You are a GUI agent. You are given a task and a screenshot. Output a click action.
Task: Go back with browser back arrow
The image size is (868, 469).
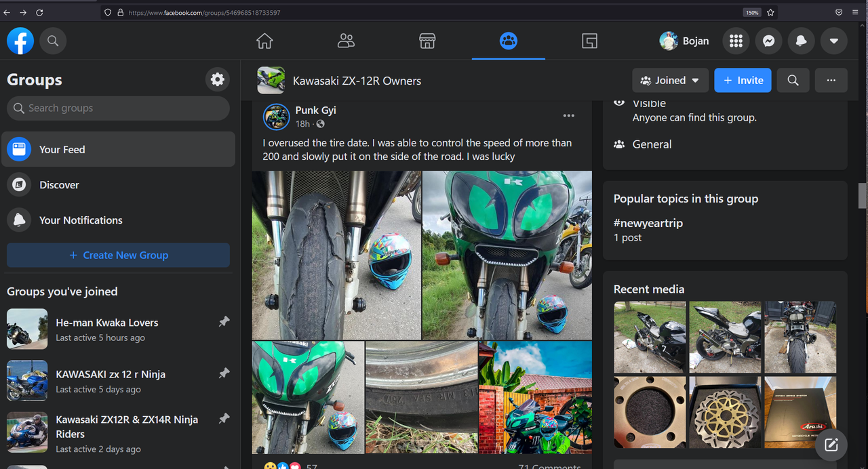7,12
